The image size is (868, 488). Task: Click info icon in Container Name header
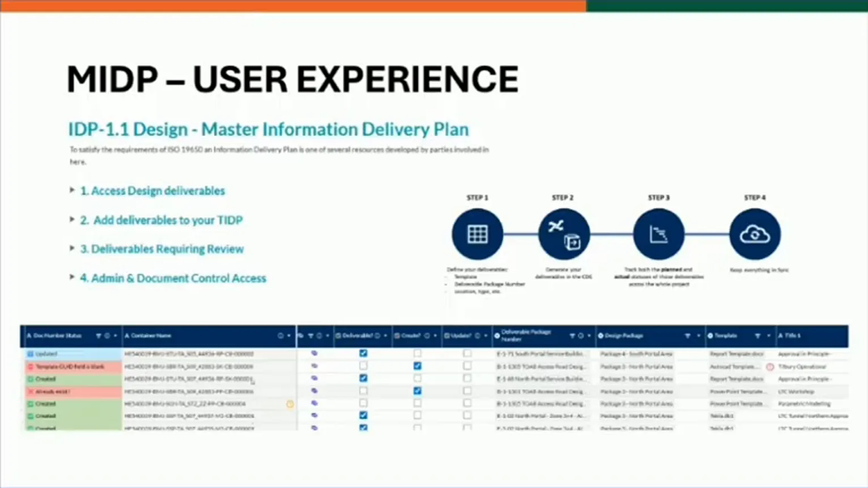click(280, 336)
